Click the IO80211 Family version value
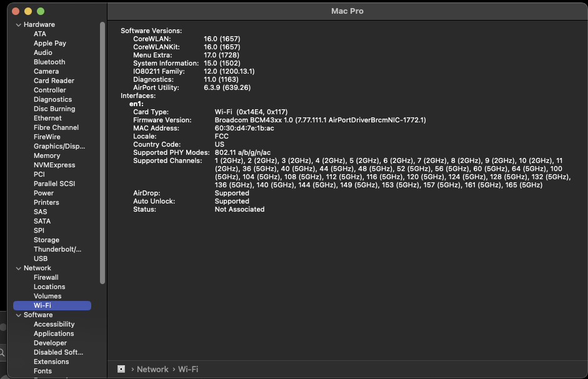The height and width of the screenshot is (379, 588). [229, 71]
